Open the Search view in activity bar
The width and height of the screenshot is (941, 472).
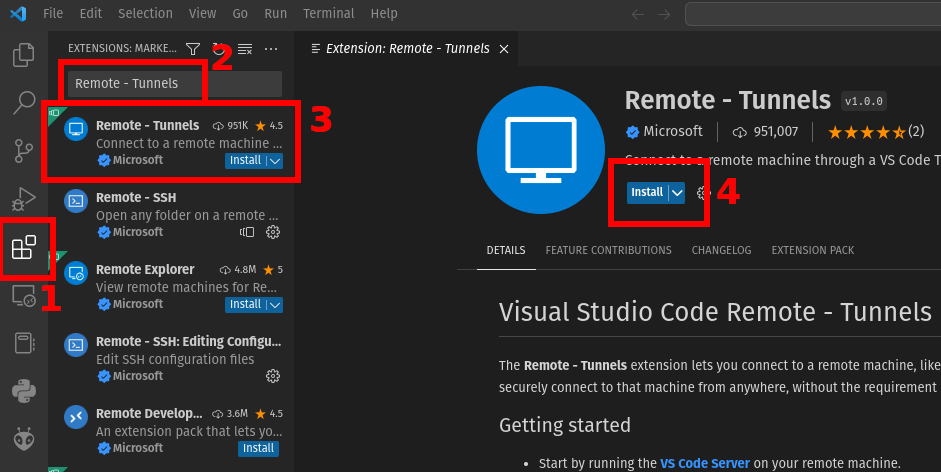pyautogui.click(x=23, y=103)
